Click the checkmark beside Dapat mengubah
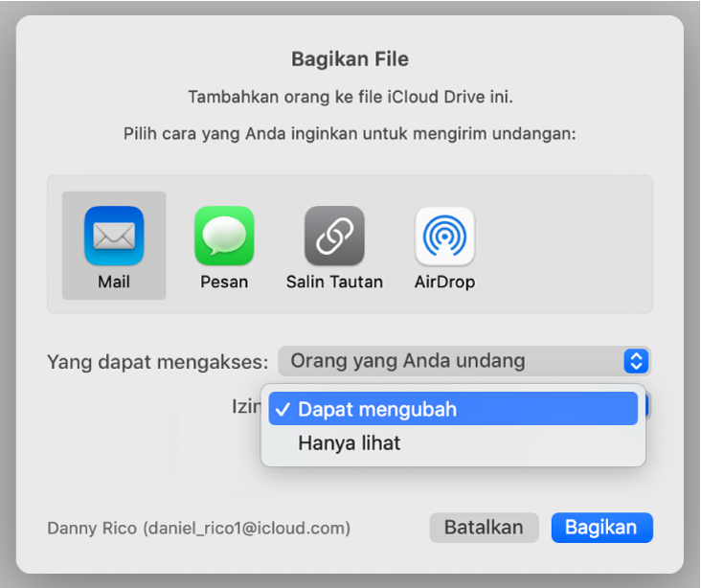The image size is (701, 588). tap(283, 410)
